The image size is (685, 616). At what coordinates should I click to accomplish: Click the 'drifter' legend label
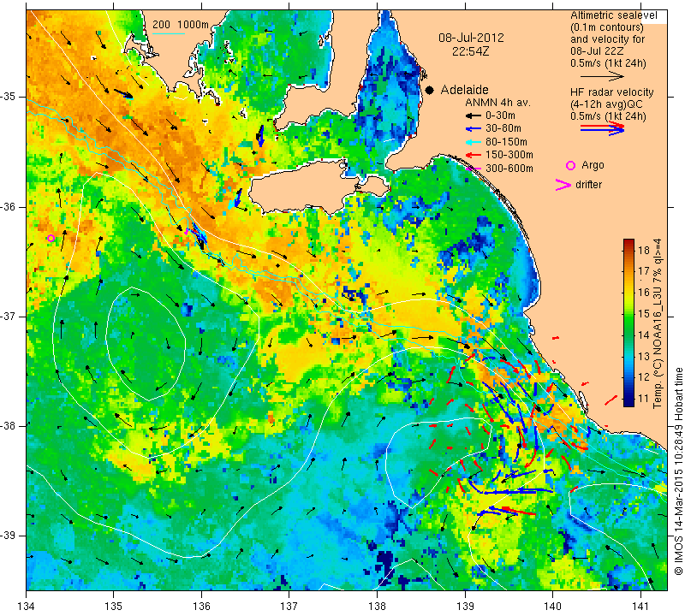(588, 185)
